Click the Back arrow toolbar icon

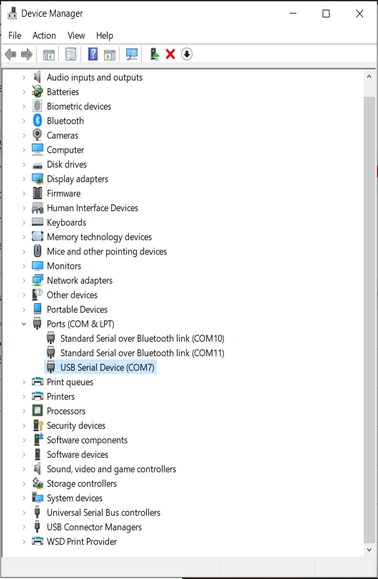10,55
